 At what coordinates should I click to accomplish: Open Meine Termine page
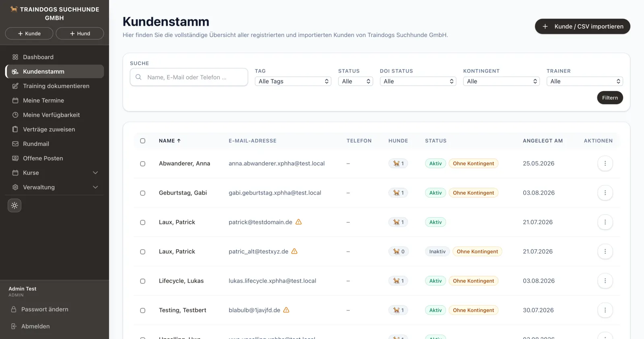pos(54,101)
